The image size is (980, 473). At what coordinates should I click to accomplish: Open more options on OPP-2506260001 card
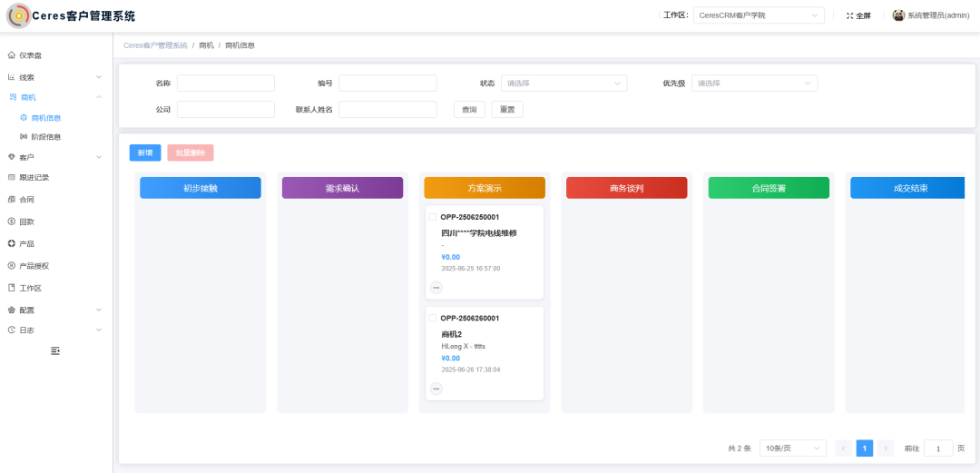(436, 389)
